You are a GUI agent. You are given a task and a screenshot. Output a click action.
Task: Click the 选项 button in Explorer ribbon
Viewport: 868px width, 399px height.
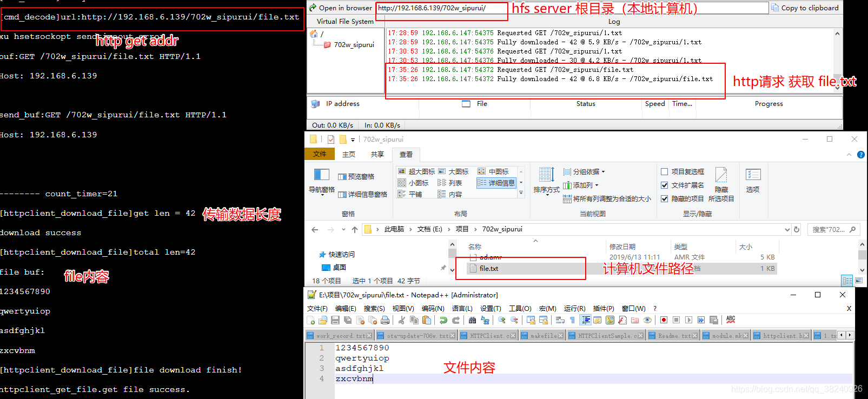pyautogui.click(x=753, y=181)
